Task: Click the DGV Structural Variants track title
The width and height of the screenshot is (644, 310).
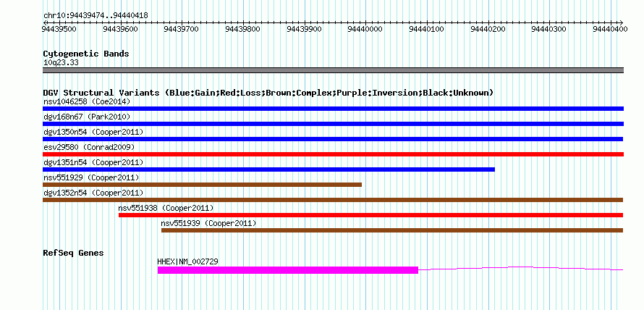Action: (x=268, y=93)
